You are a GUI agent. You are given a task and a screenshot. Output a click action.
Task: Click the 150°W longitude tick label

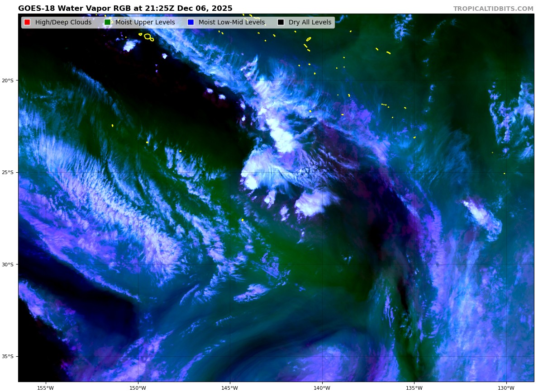click(x=138, y=388)
